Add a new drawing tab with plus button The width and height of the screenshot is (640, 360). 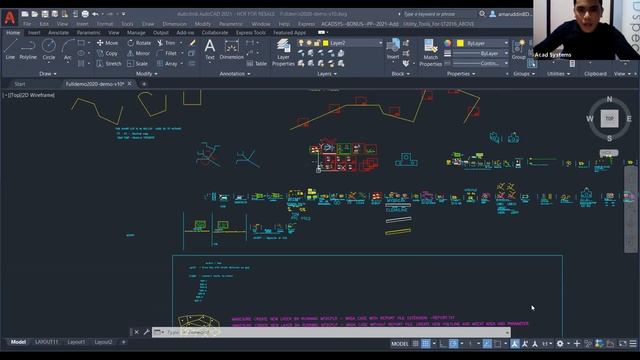coord(144,84)
